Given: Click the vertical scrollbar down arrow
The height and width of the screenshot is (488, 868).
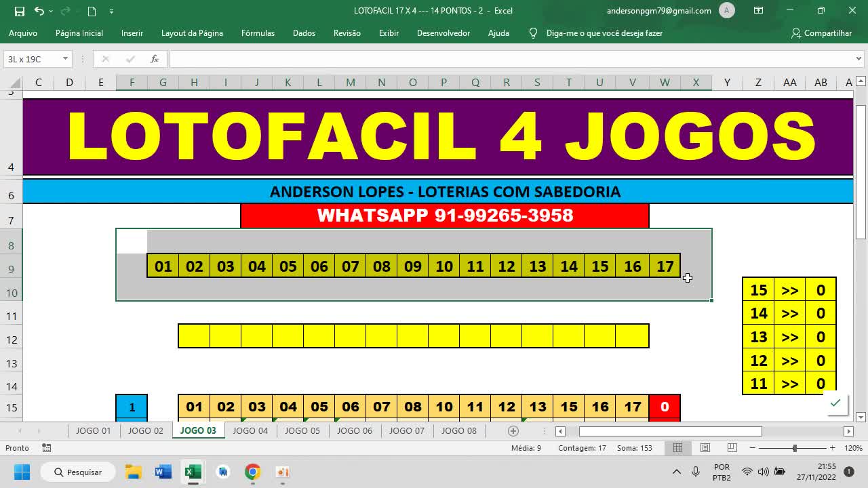Looking at the screenshot, I should (x=861, y=417).
